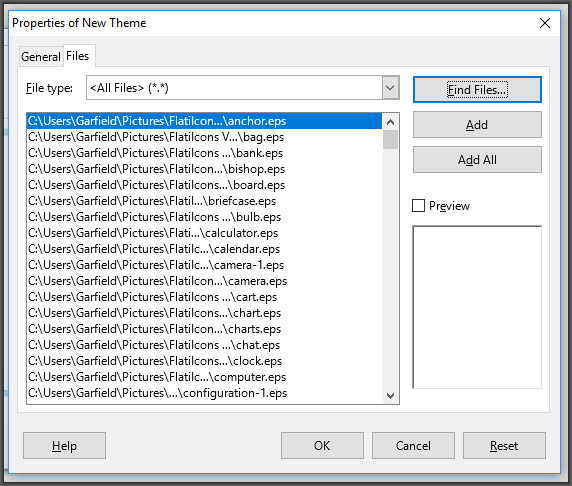Screen dimensions: 572x486
Task: Select anchor.eps in the file list
Action: [x=204, y=121]
